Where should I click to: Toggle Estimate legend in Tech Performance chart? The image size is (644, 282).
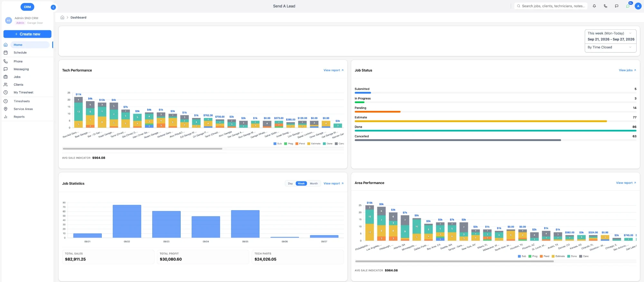[x=314, y=144]
